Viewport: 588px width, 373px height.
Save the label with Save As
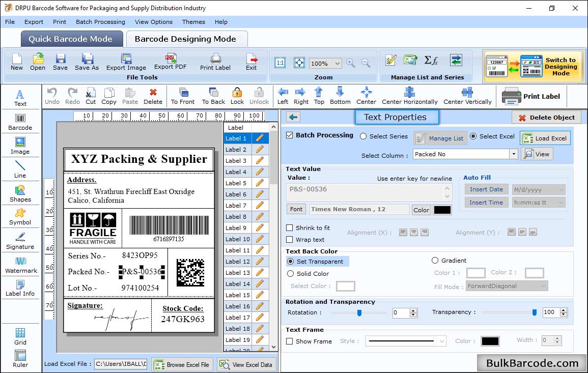(87, 62)
